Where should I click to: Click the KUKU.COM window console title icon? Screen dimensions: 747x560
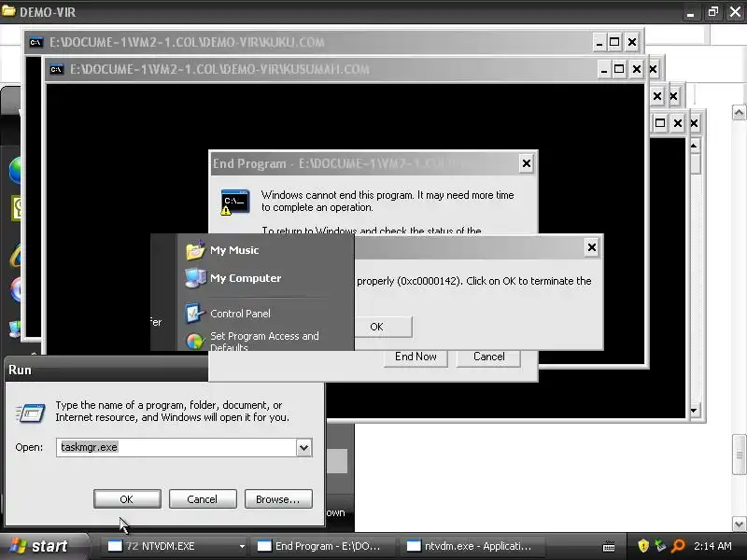click(x=35, y=42)
